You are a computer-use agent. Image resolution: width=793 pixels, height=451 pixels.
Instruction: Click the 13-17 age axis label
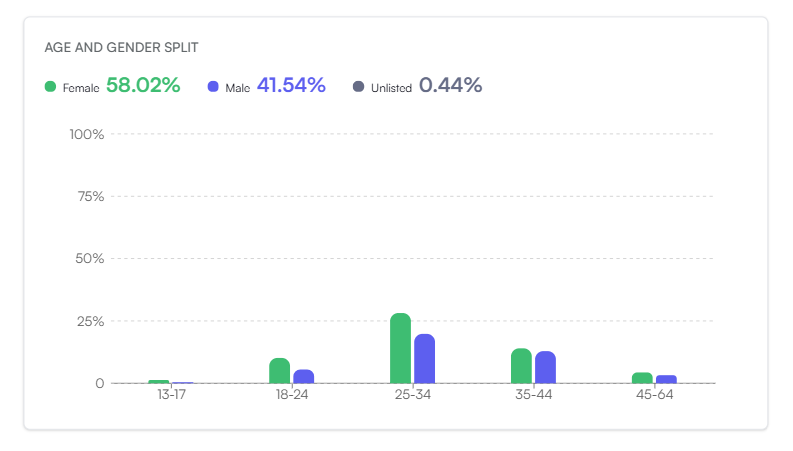click(171, 395)
